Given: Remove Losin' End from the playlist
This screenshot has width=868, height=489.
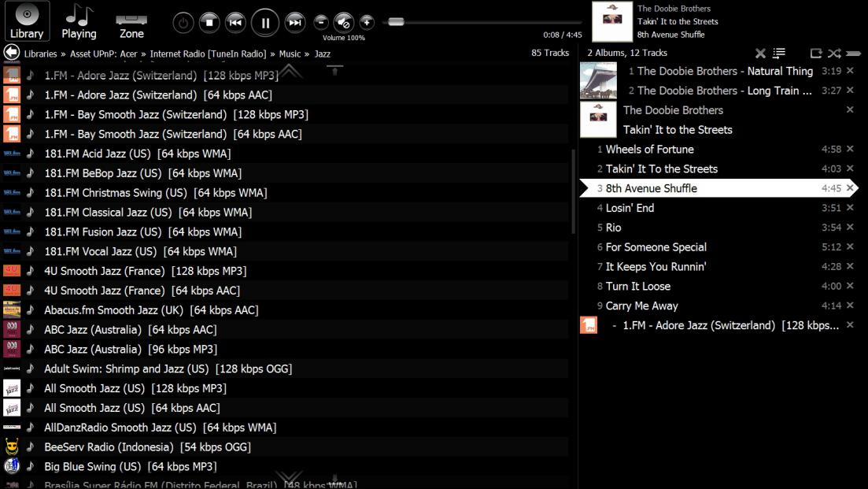Looking at the screenshot, I should tap(850, 208).
